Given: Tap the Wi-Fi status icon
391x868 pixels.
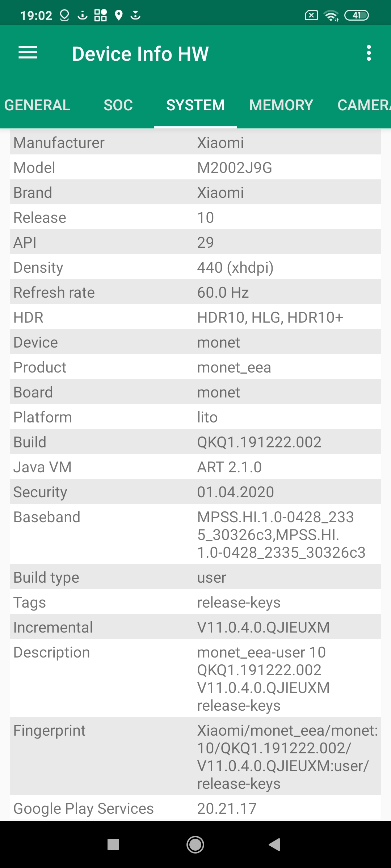Looking at the screenshot, I should point(331,16).
